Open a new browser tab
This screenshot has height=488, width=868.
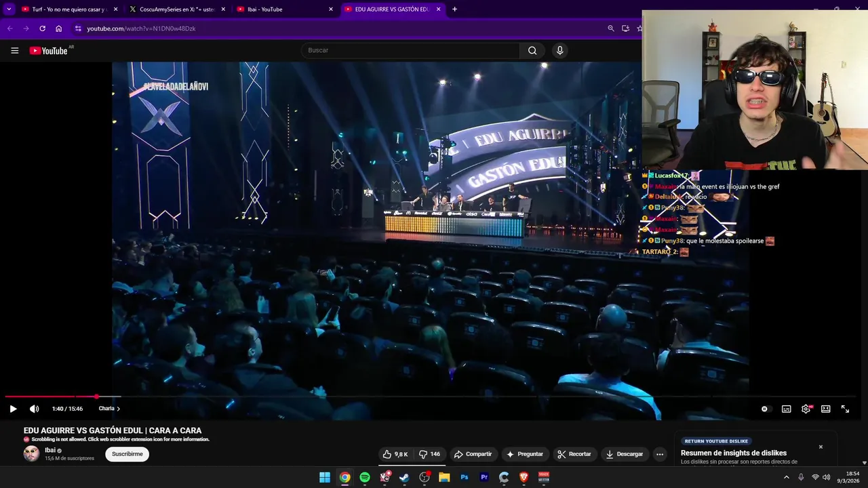454,9
